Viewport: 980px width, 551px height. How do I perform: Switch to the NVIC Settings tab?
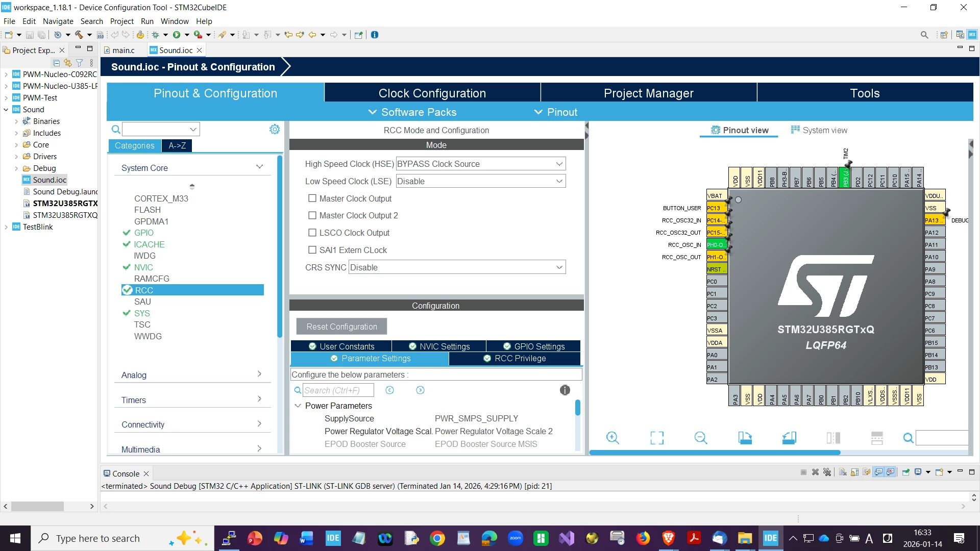[439, 346]
